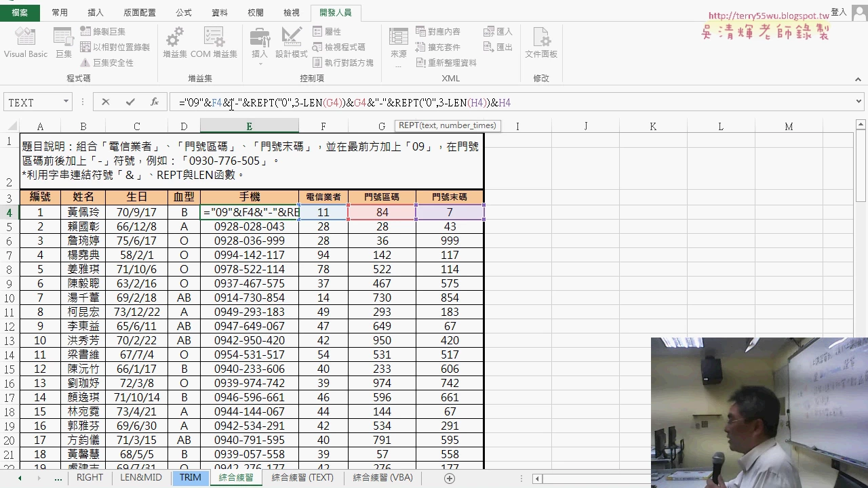Click cell 0994-142-117 in 手機 column

pyautogui.click(x=250, y=255)
